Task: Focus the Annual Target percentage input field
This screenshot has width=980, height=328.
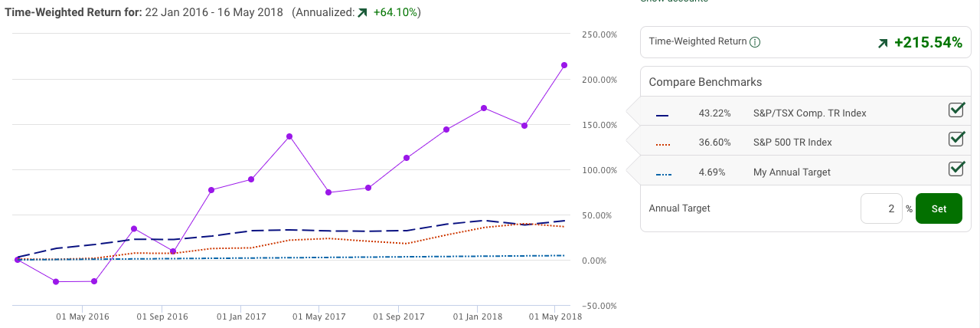Action: tap(881, 208)
